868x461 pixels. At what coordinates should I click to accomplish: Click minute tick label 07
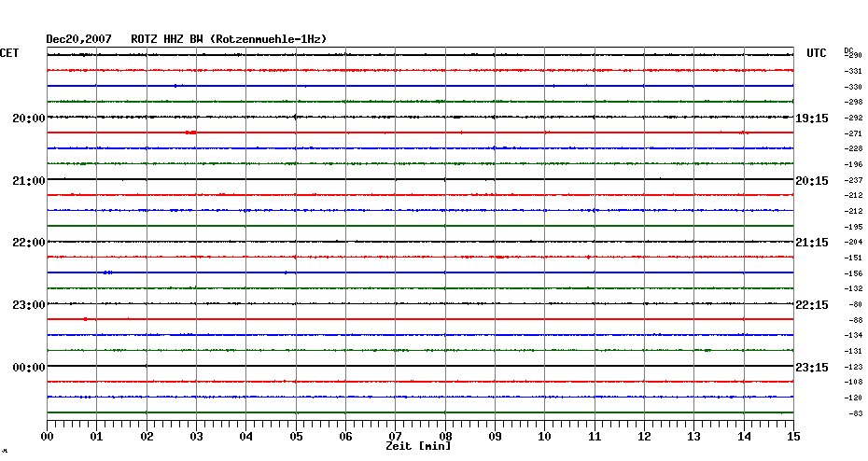(x=395, y=437)
